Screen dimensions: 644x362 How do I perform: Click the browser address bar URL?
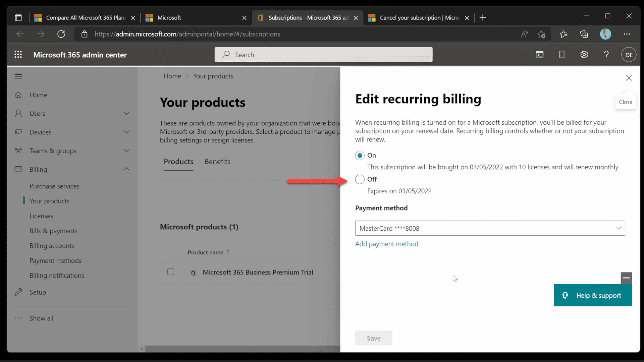point(187,34)
